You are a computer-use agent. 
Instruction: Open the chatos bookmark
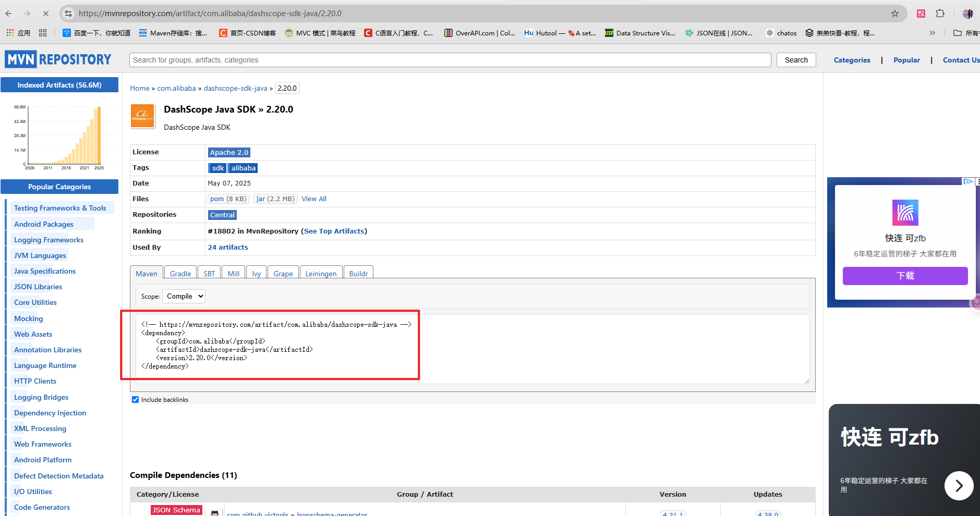point(781,33)
